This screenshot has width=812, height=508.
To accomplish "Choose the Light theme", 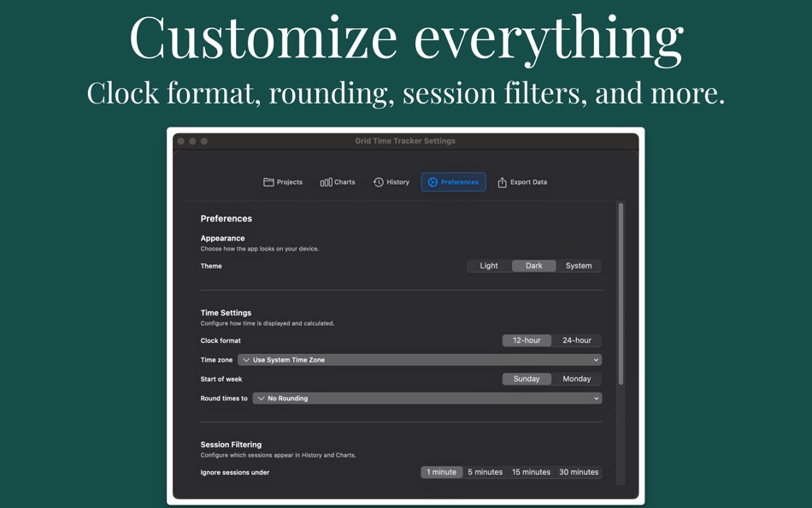I will coord(489,265).
